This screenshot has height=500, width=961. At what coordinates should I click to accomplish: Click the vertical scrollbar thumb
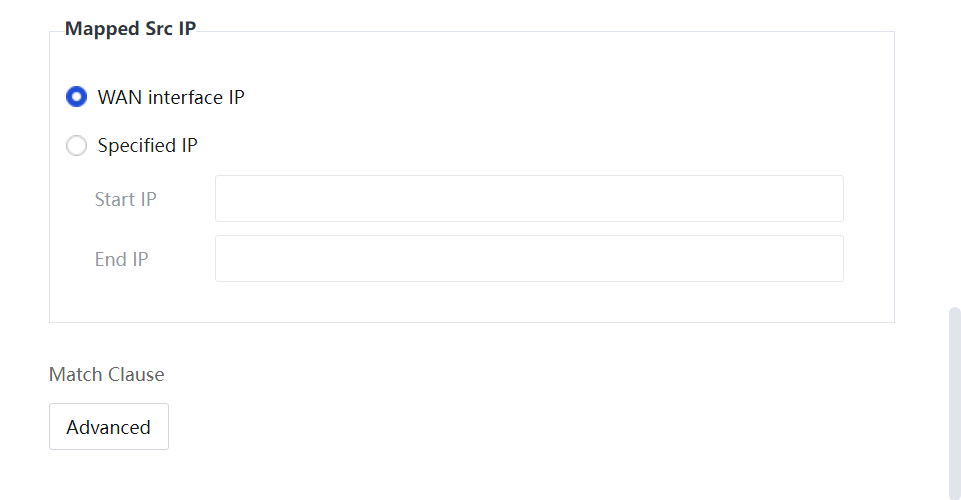point(954,400)
